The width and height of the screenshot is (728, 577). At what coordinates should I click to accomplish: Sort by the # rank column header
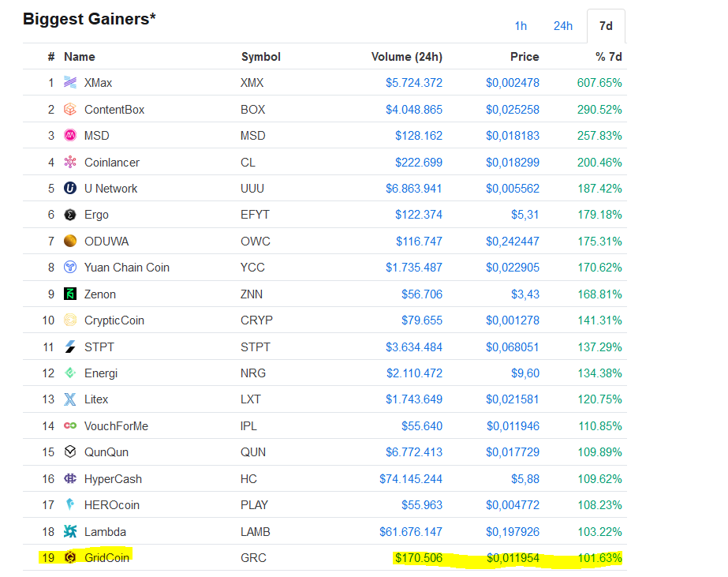click(51, 57)
